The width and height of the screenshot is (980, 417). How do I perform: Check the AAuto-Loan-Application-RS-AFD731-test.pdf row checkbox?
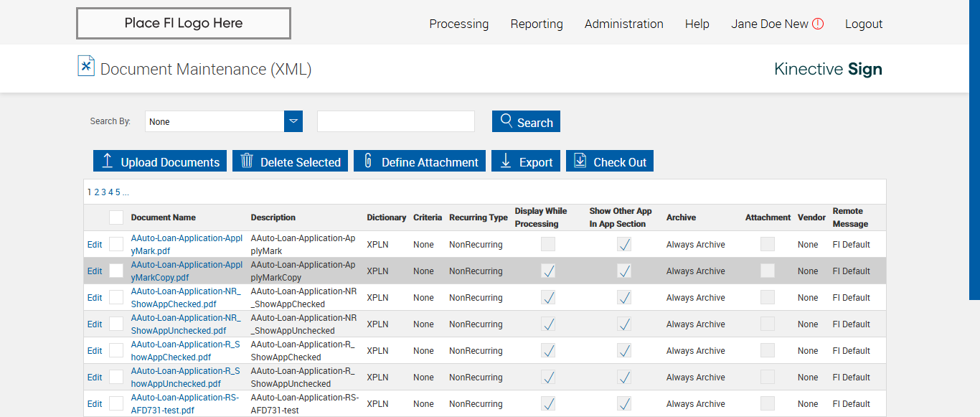(x=116, y=403)
